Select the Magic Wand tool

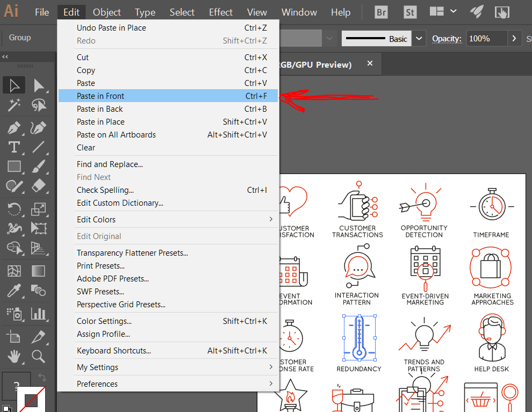click(x=14, y=105)
